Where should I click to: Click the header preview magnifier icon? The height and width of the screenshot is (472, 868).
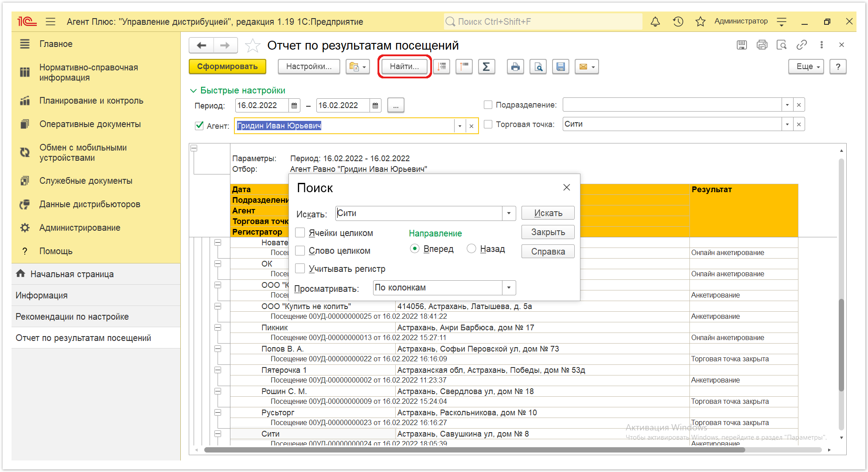(782, 45)
